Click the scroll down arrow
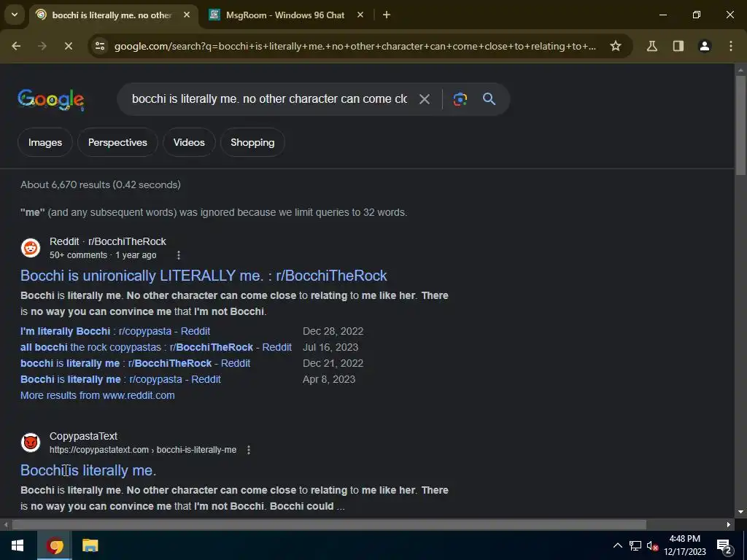Screen dimensions: 747x560 click(740, 513)
